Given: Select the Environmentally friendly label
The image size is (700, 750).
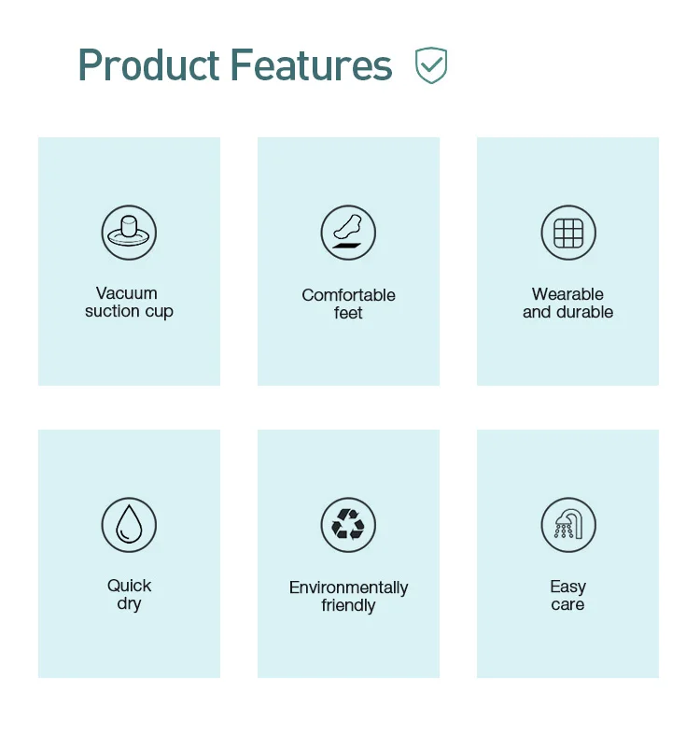Looking at the screenshot, I should 348,596.
